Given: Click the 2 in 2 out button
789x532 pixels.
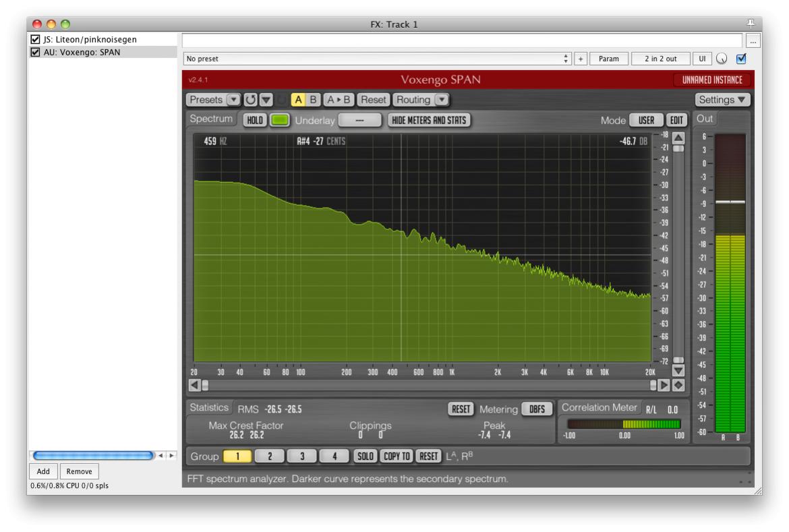Looking at the screenshot, I should pos(661,59).
